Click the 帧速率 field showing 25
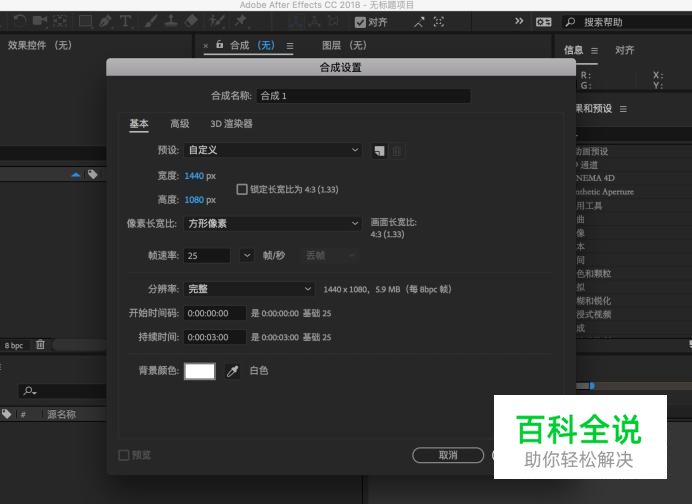Viewport: 692px width, 504px height. (207, 256)
